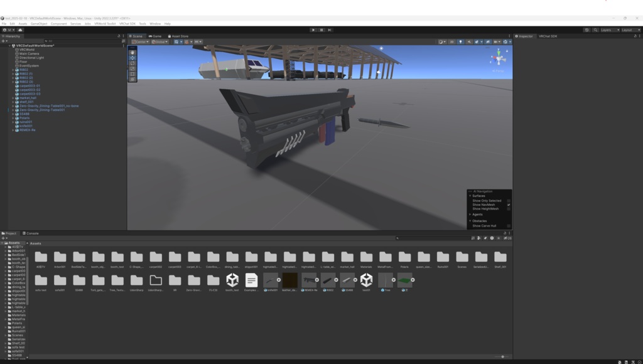643x364 pixels.
Task: Toggle Show HeightMesh checkbox
Action: [x=509, y=208]
